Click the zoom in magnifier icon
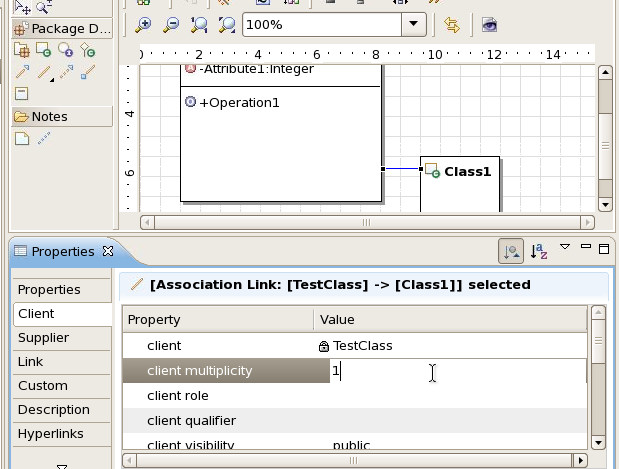619x469 pixels. 144,24
